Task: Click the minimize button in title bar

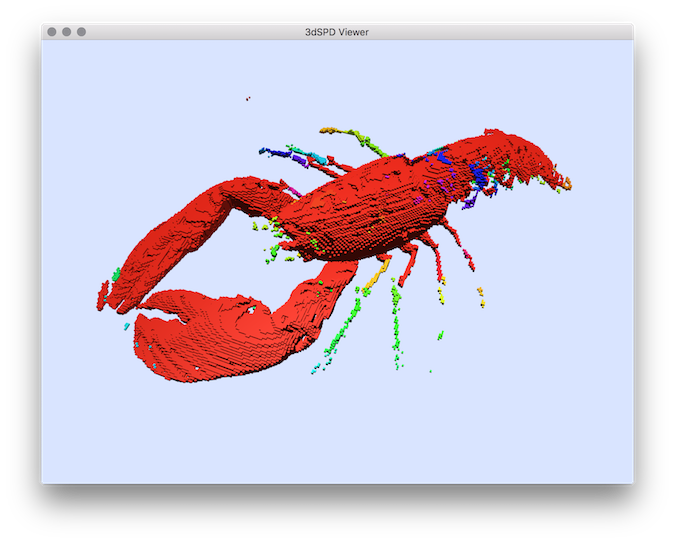Action: coord(67,32)
